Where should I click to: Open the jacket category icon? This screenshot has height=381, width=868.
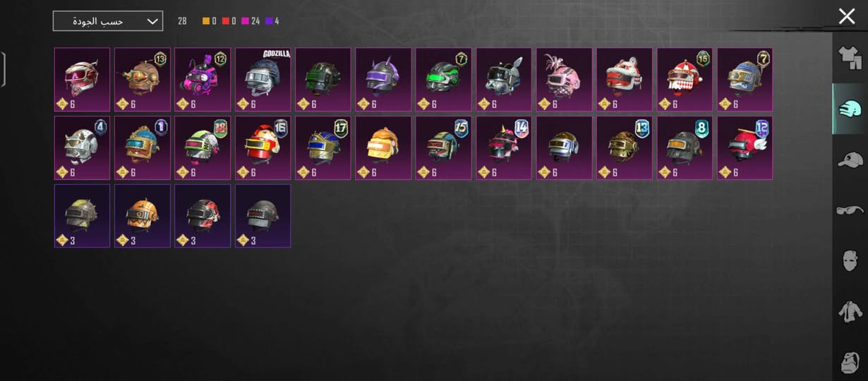850,311
